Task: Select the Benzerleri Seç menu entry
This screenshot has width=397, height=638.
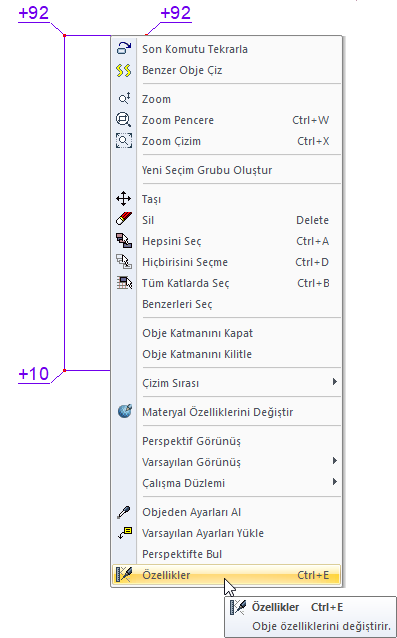Action: [226, 304]
